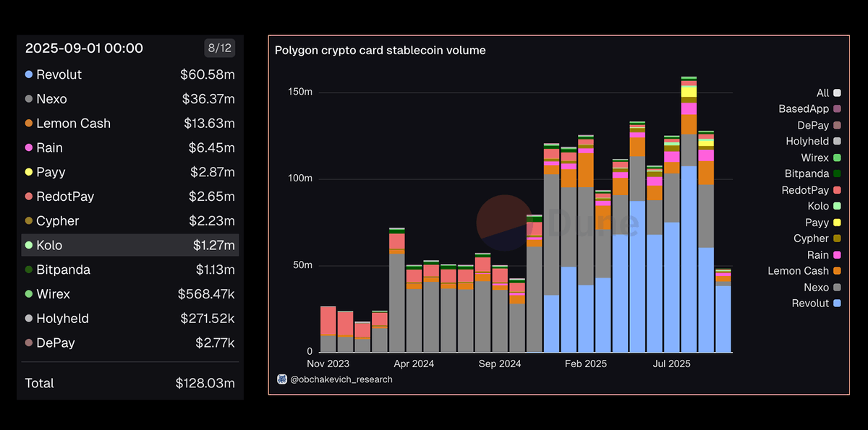
Task: Click the pink Rain dot icon
Action: 28,148
